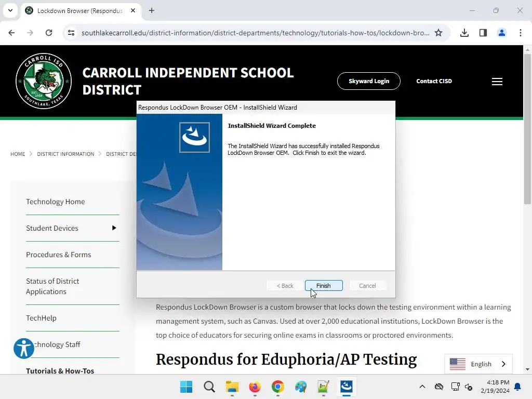Click the Respondus LockDown Browser logo in wizard
The height and width of the screenshot is (399, 532).
tap(194, 137)
